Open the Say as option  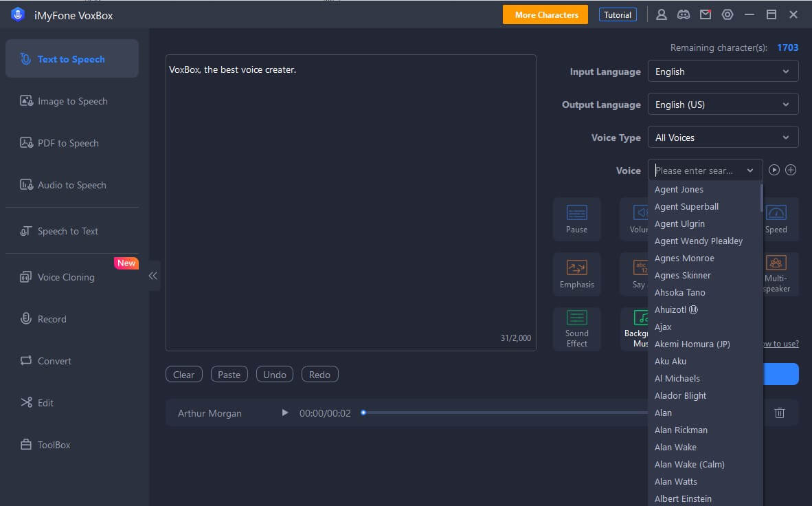634,274
